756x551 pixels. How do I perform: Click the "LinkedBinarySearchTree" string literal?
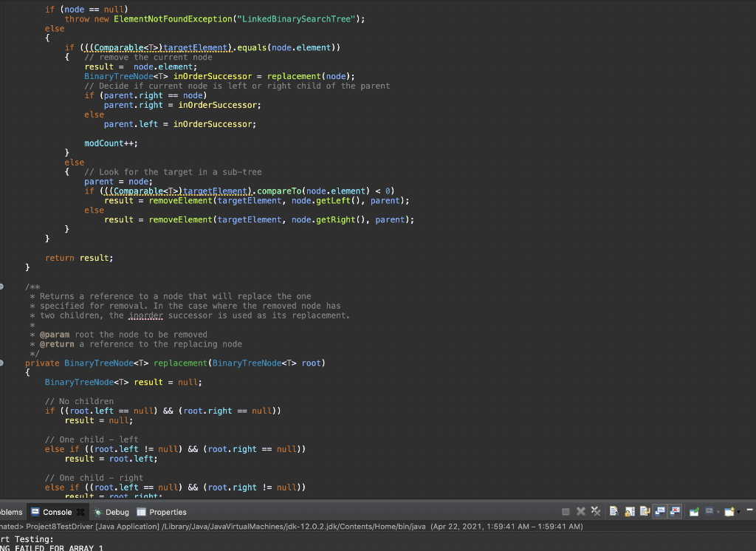[296, 18]
